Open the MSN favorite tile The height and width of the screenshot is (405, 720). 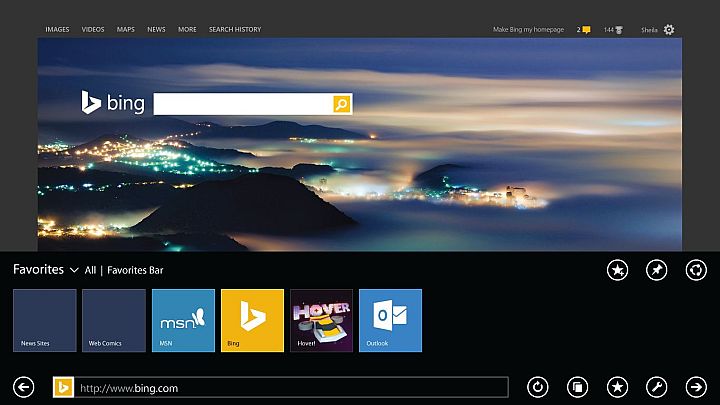(x=183, y=321)
